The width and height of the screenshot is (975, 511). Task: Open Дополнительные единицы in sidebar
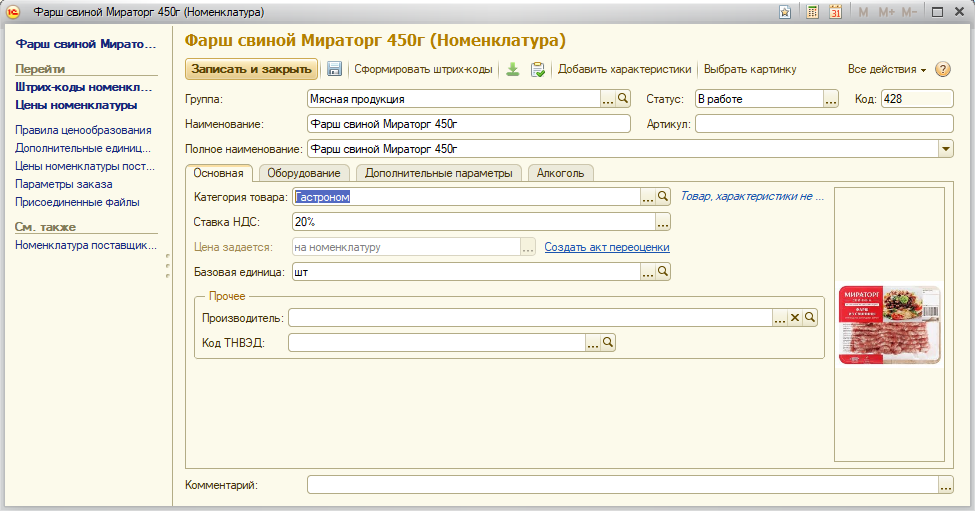pyautogui.click(x=83, y=148)
